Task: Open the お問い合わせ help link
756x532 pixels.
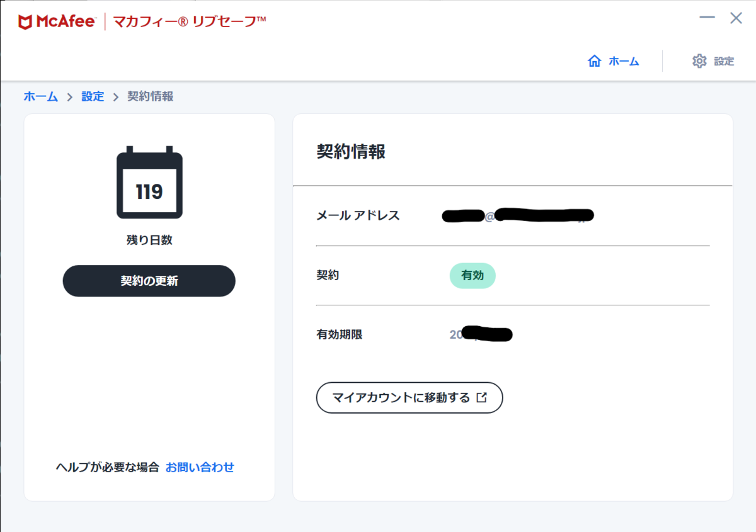Action: click(x=200, y=467)
